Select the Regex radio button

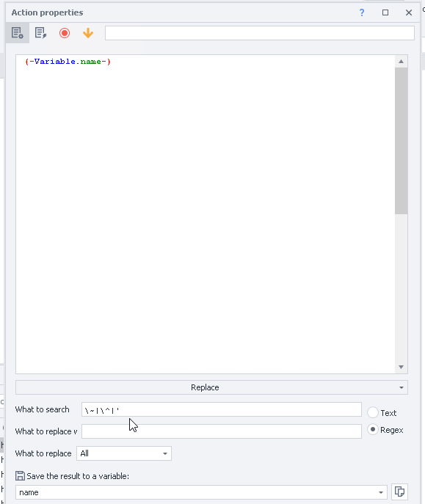point(373,429)
